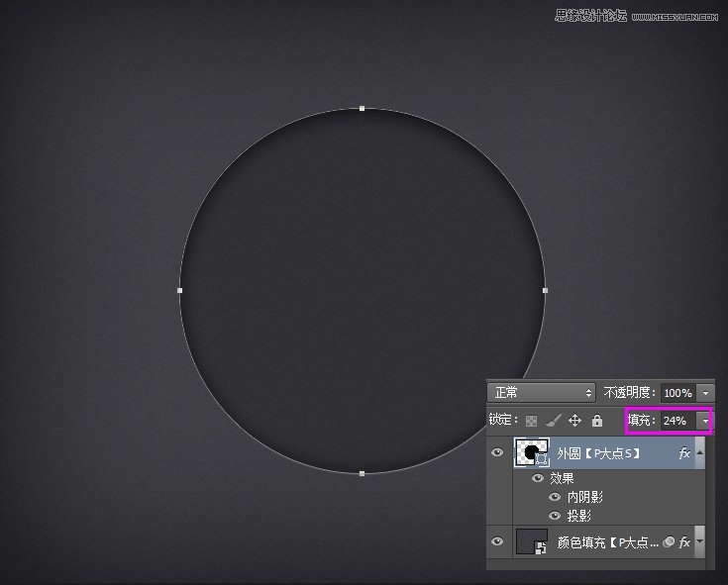Viewport: 728px width, 585px height.
Task: Collapse effects list on 外圆 layer
Action: pyautogui.click(x=700, y=453)
